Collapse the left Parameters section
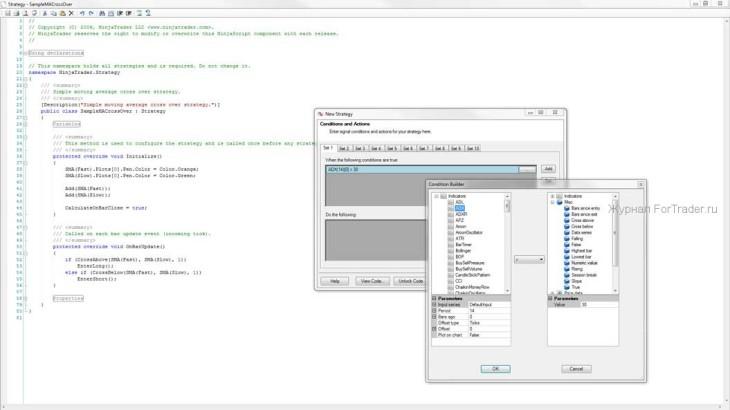The width and height of the screenshot is (730, 410). (434, 298)
